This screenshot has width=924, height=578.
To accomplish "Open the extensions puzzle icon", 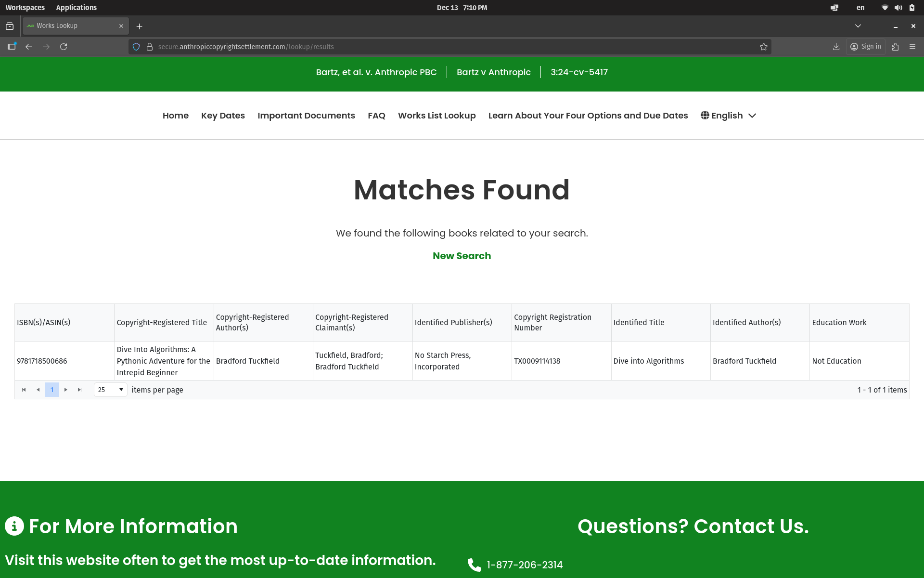I will [x=895, y=47].
